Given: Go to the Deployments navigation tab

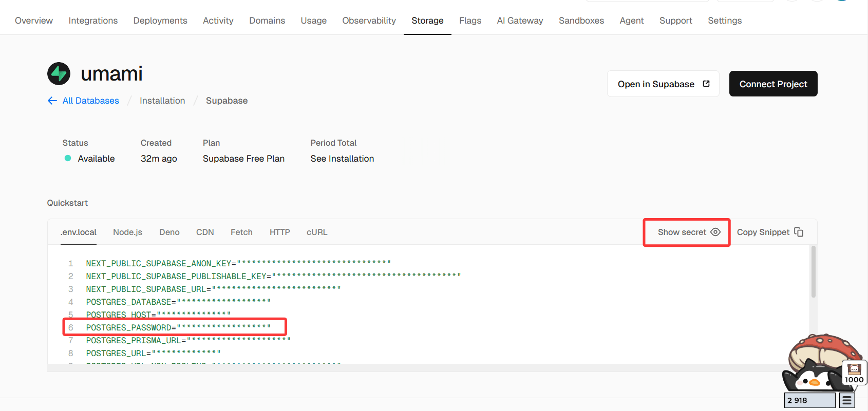Looking at the screenshot, I should coord(160,21).
